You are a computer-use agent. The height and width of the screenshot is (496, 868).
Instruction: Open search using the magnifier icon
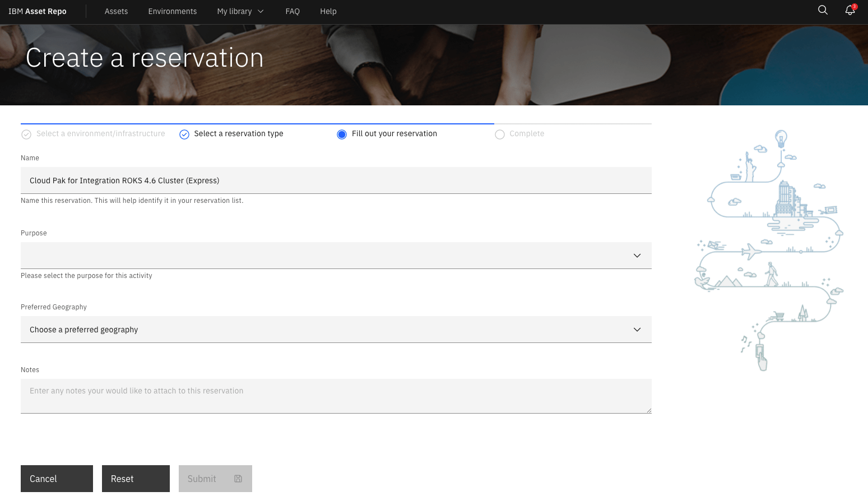tap(823, 10)
